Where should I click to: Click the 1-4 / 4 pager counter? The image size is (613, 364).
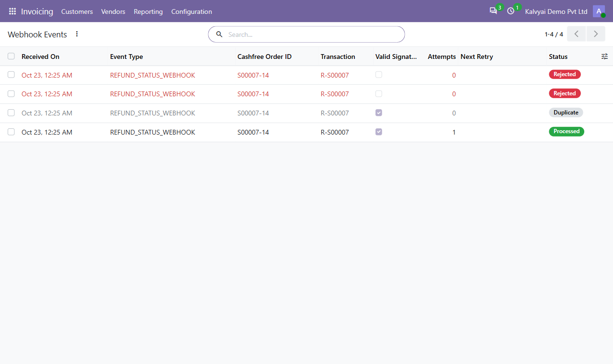[554, 34]
